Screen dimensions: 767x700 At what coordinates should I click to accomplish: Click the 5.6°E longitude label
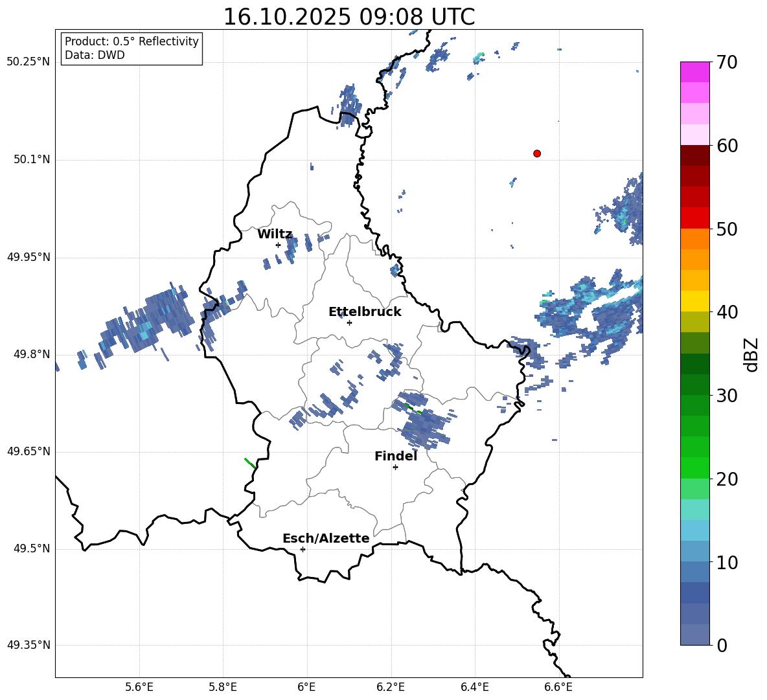click(139, 687)
